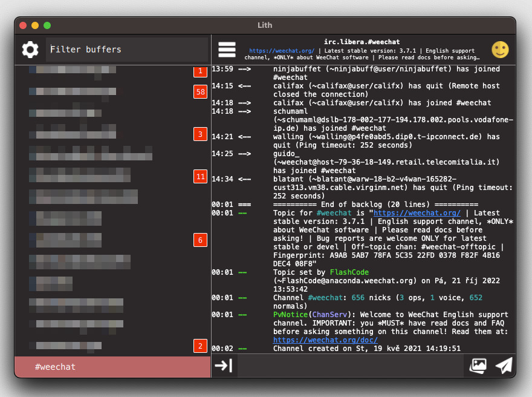Open the https://weechat.org/doc/ link

325,340
